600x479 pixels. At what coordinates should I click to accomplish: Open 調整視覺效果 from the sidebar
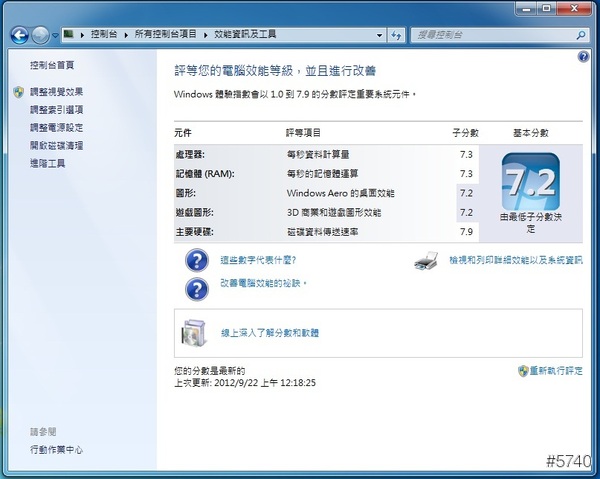click(56, 91)
